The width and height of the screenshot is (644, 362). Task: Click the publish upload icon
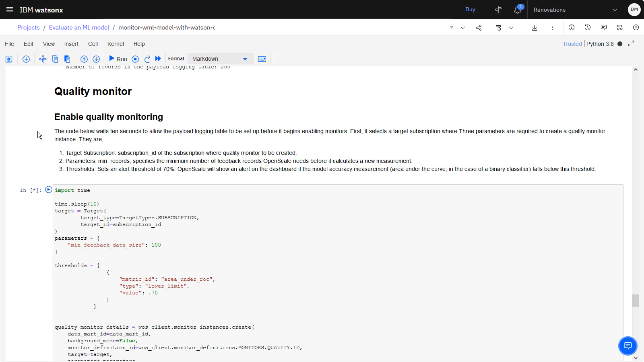[x=452, y=28]
